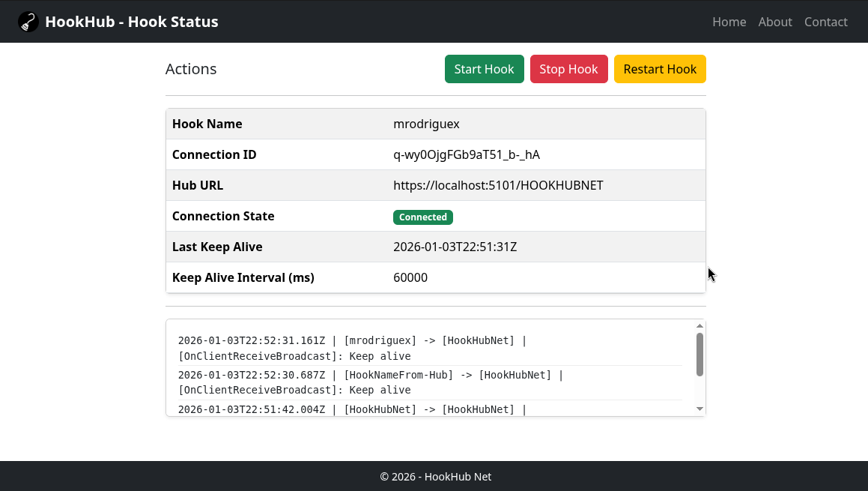Click the hook symbol in the header
The image size is (868, 491).
click(28, 21)
